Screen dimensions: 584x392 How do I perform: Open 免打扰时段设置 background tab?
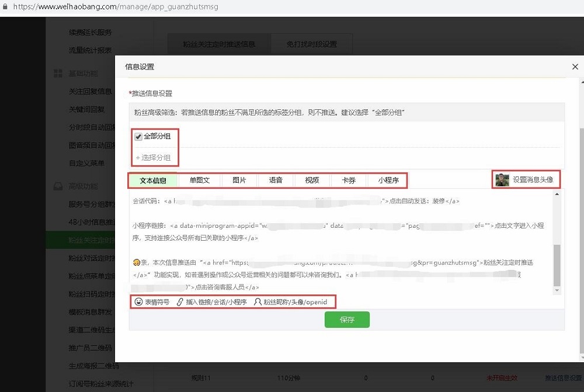pyautogui.click(x=311, y=44)
